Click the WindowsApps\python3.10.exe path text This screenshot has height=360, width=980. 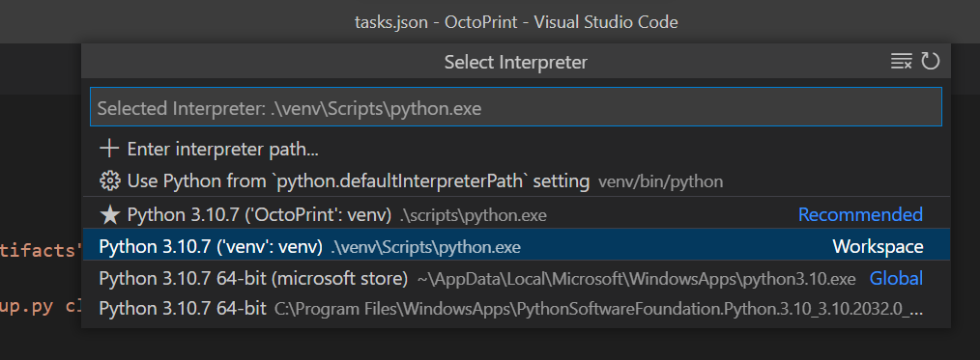coord(636,279)
